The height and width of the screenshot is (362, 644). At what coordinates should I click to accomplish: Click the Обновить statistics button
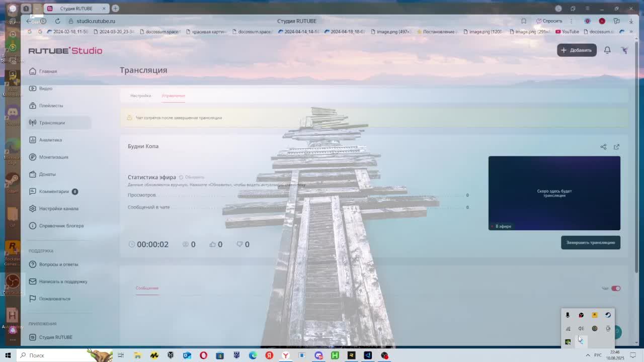point(192,177)
